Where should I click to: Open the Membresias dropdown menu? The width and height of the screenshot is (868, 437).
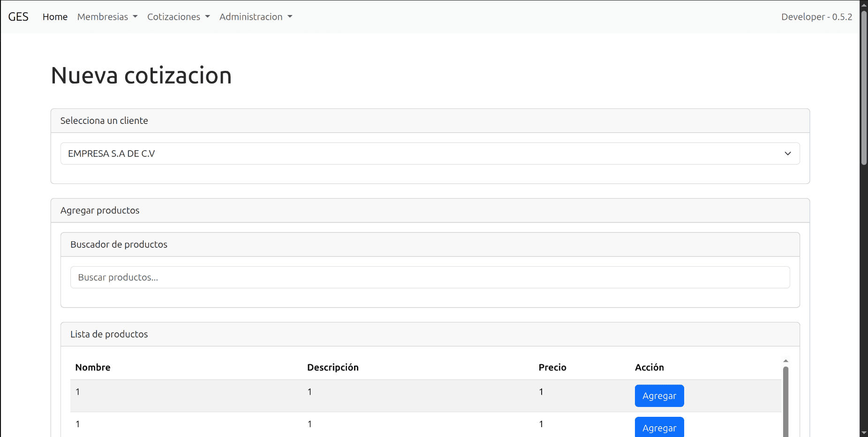point(107,17)
